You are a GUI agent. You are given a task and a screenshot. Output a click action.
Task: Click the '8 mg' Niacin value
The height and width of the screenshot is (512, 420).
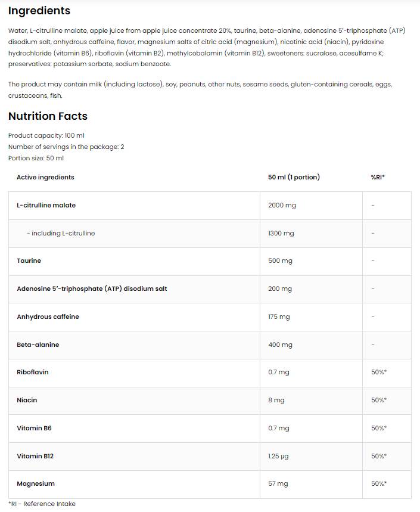click(x=276, y=400)
